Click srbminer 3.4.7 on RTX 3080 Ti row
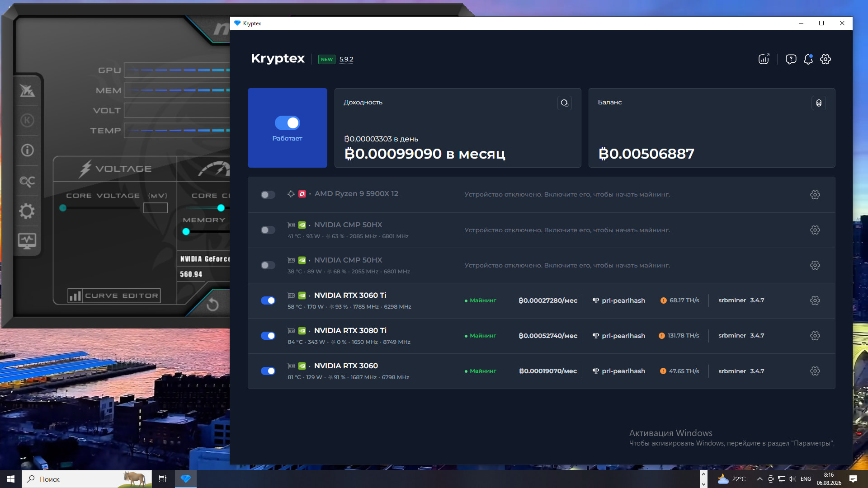This screenshot has height=488, width=868. click(x=741, y=336)
